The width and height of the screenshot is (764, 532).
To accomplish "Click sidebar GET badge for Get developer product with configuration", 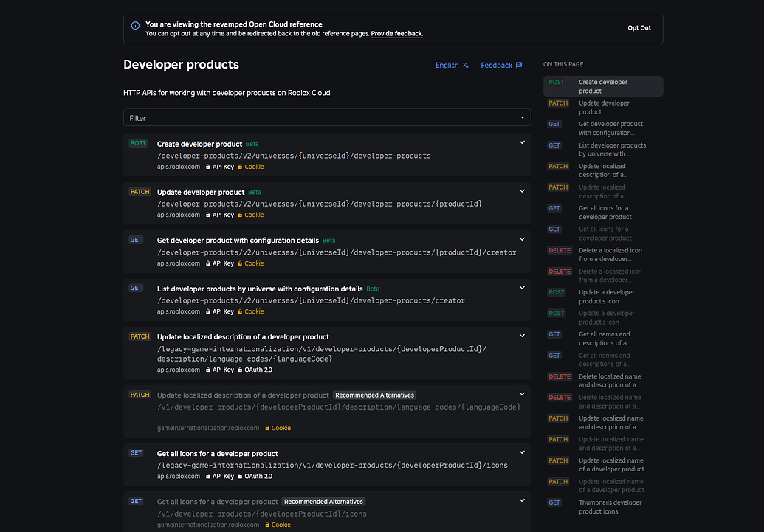I will point(554,124).
